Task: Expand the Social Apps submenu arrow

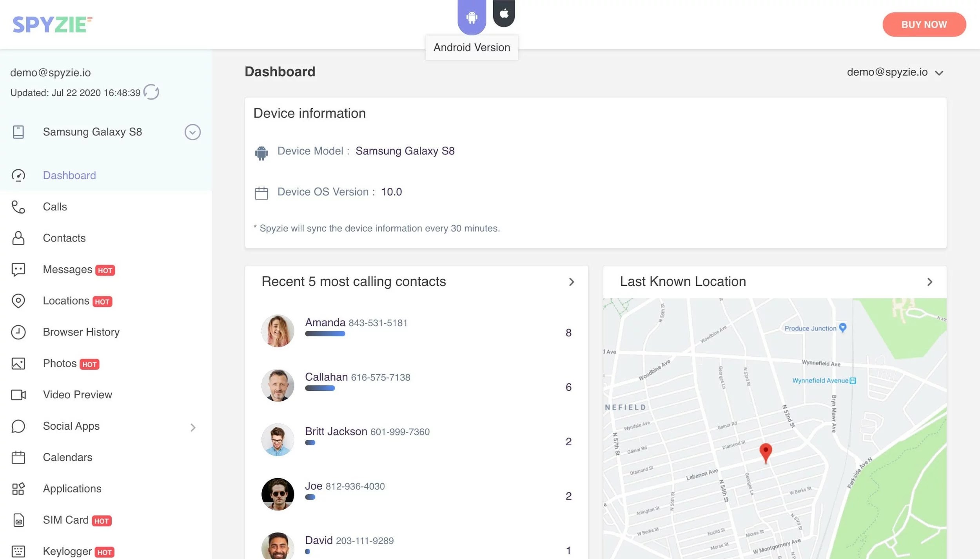Action: pyautogui.click(x=192, y=427)
